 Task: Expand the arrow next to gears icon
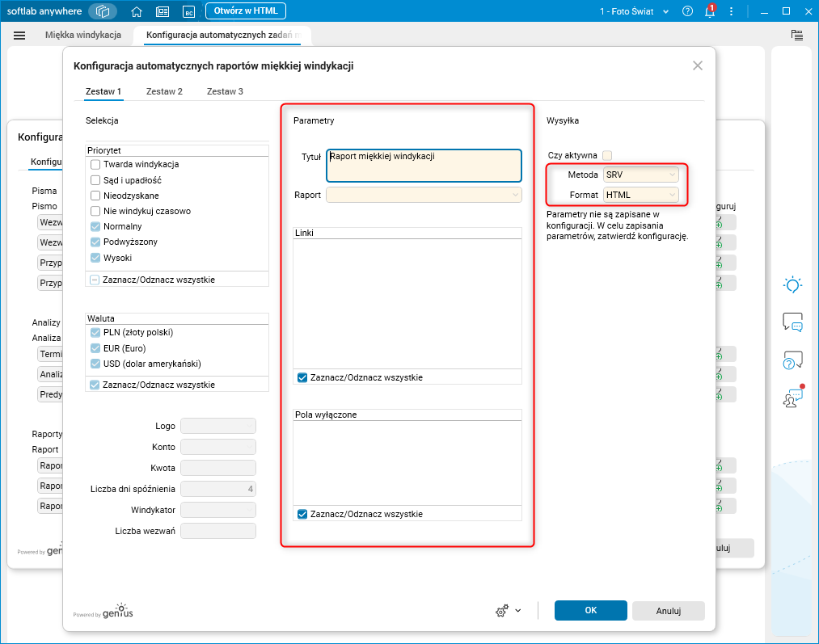pyautogui.click(x=518, y=611)
